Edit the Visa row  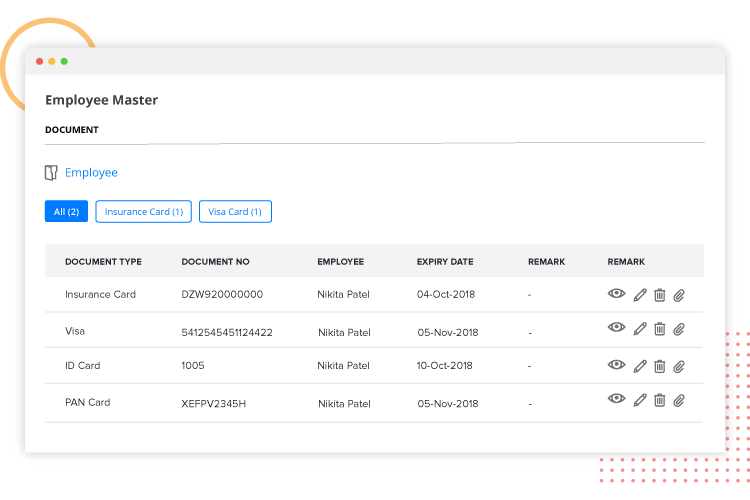(640, 329)
